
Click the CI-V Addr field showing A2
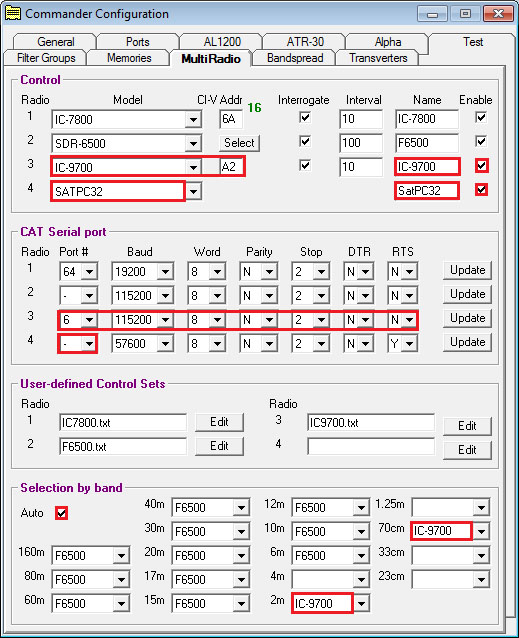(x=231, y=167)
